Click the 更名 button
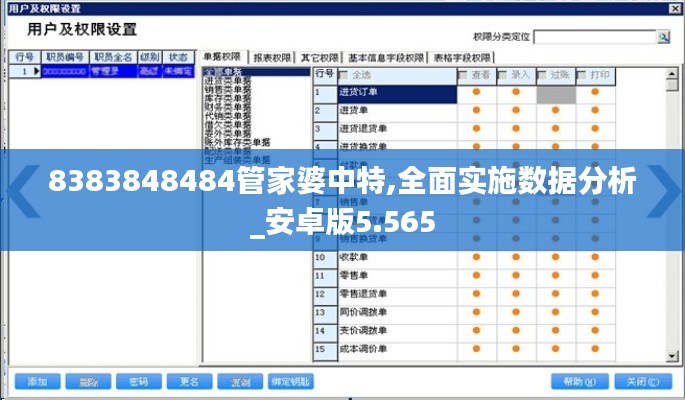The height and width of the screenshot is (400, 685). 190,382
